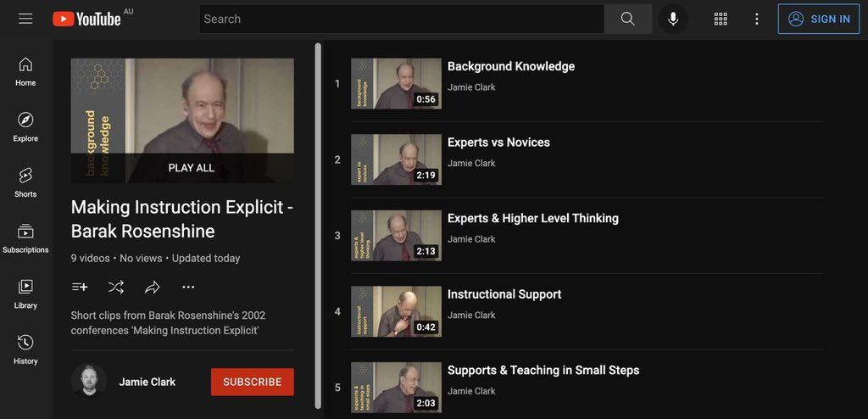Start voice search with microphone
The image size is (868, 419).
[x=672, y=19]
